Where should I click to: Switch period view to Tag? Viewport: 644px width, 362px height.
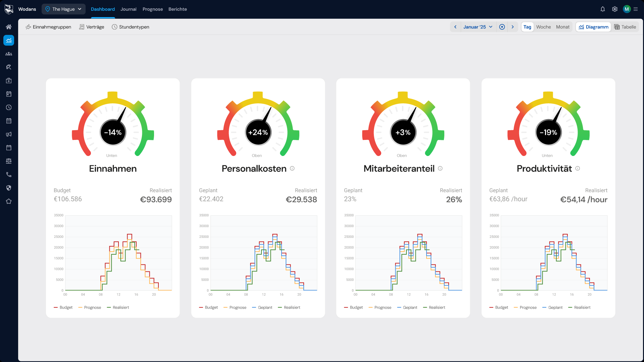(527, 27)
